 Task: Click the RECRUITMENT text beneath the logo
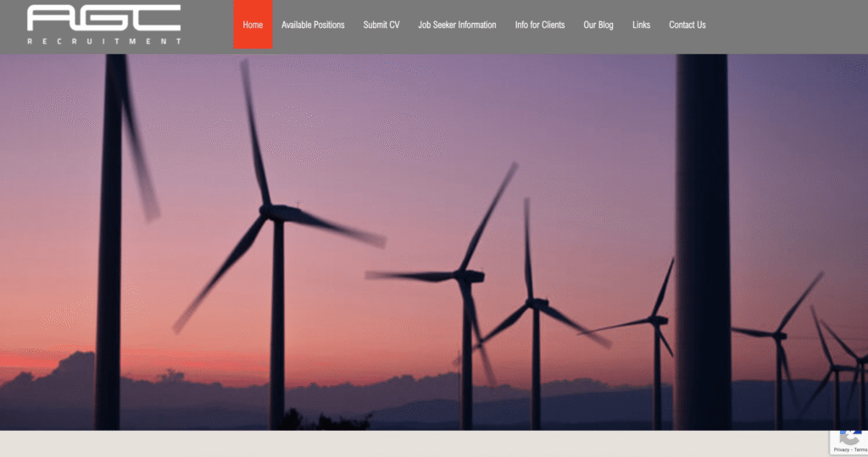coord(103,41)
